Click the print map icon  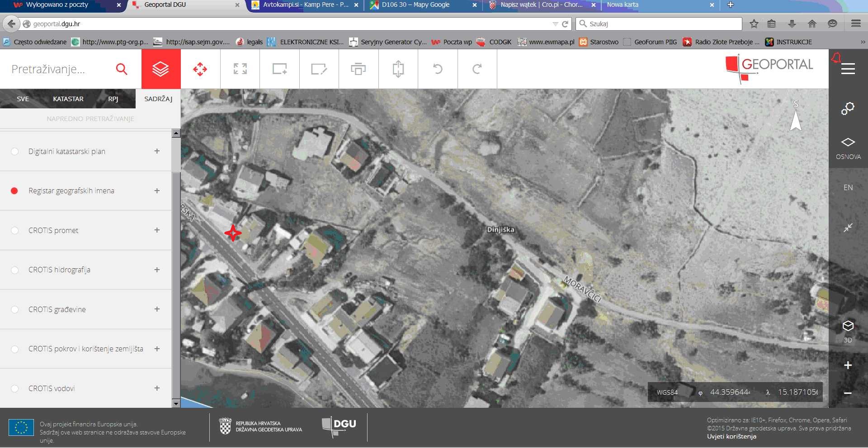pyautogui.click(x=358, y=69)
